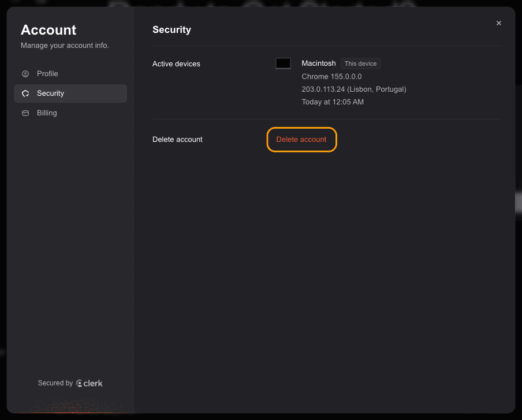This screenshot has width=522, height=420.
Task: Click the red Delete account button
Action: pyautogui.click(x=301, y=140)
